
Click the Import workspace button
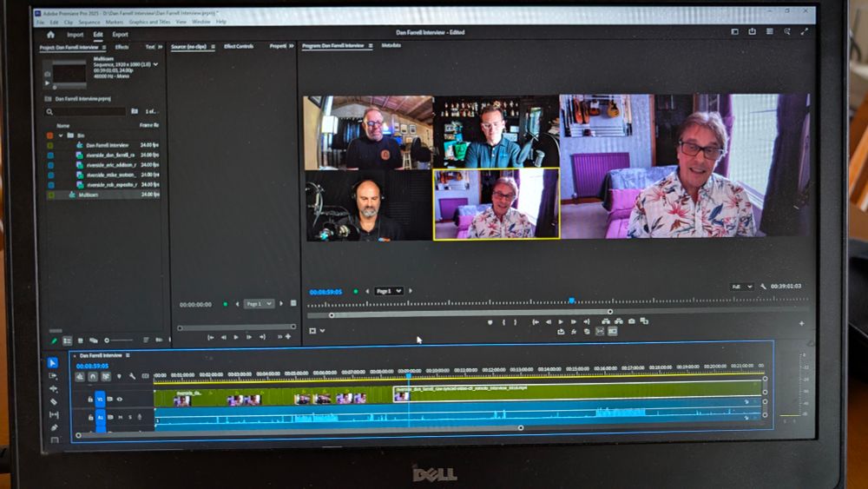(76, 35)
